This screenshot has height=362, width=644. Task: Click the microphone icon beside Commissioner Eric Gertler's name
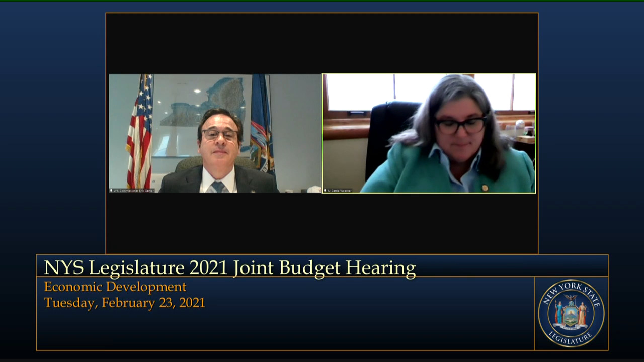(111, 191)
